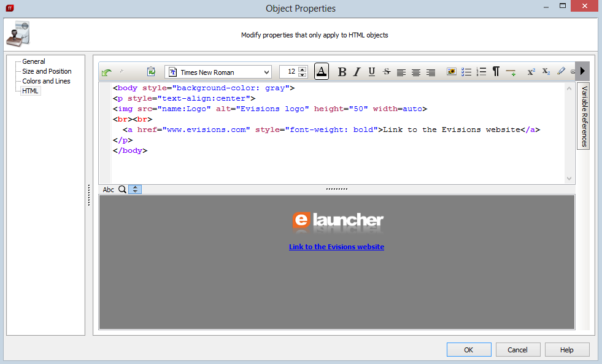Select Size and Position tree item

tap(47, 71)
